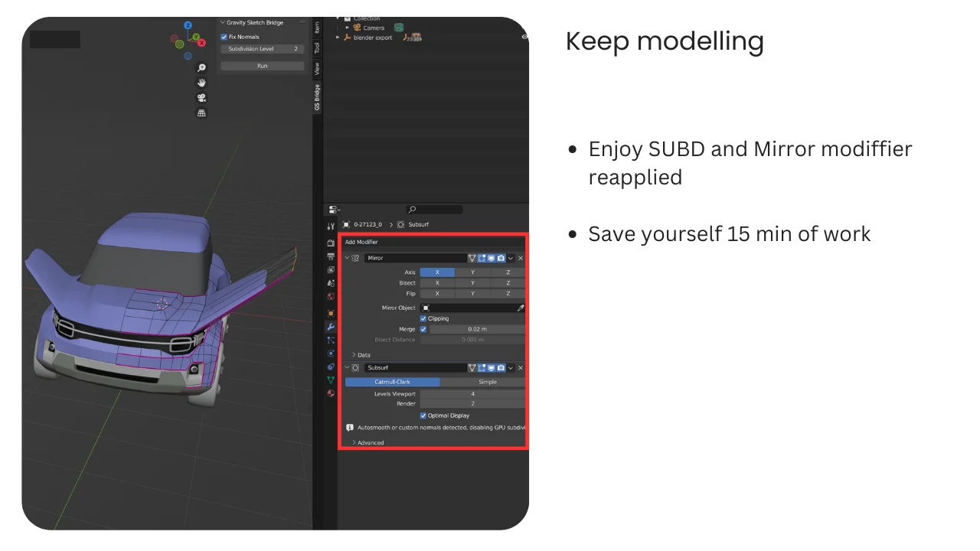Switch Subsurf to Simple subdivision

click(x=488, y=382)
